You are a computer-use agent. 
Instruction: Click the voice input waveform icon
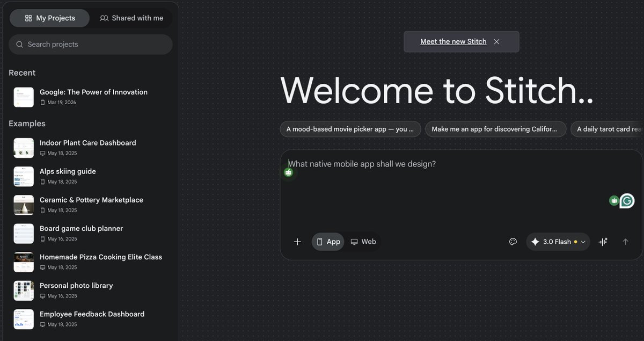click(x=603, y=242)
